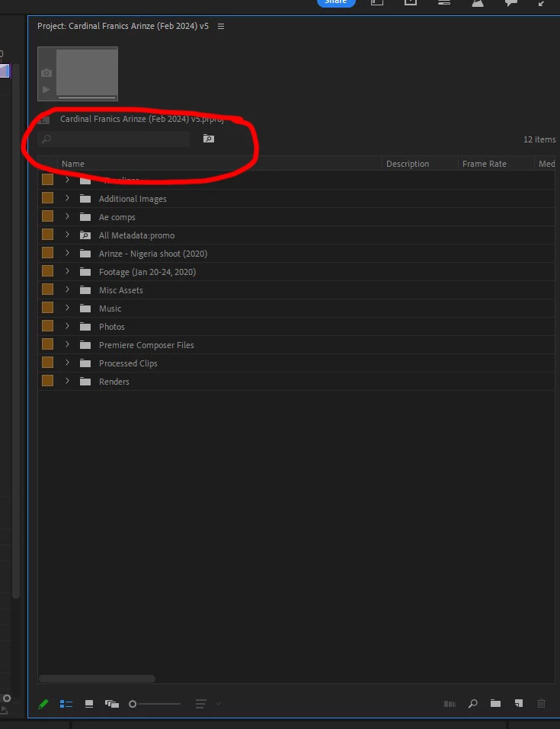Click the Automate to Sequence icon

point(450,704)
